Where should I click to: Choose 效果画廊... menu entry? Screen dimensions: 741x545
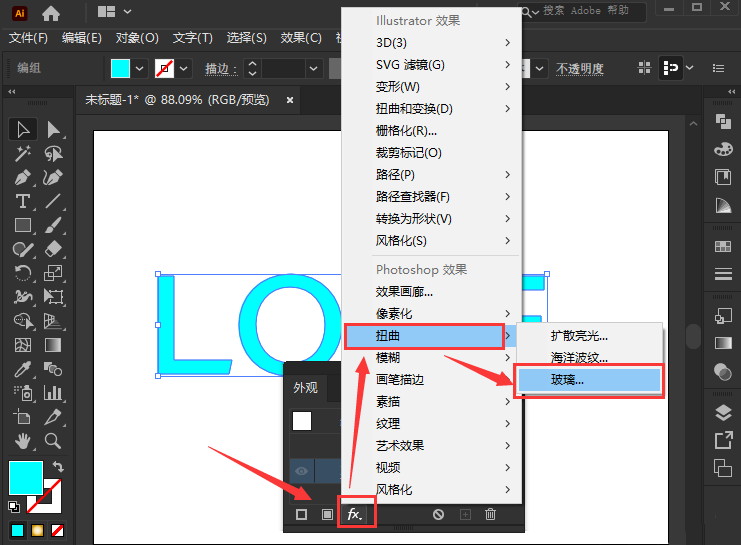click(431, 292)
